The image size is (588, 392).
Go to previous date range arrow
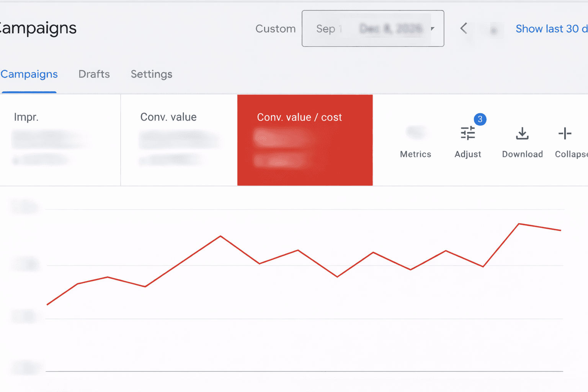pyautogui.click(x=464, y=28)
